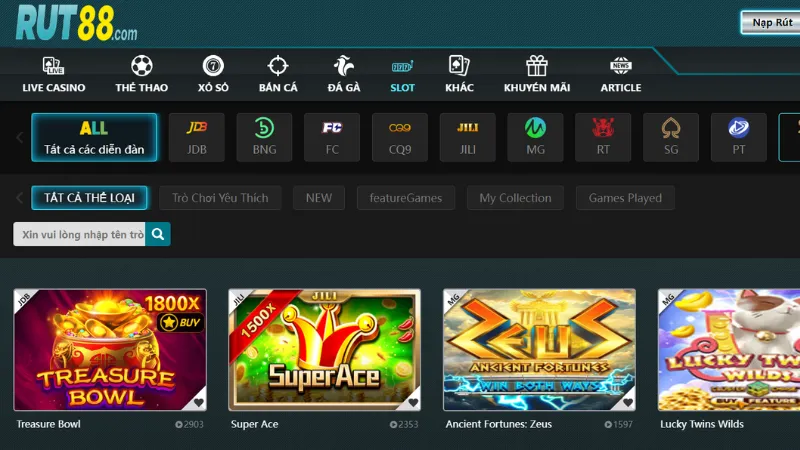Click the Nạp Rút button

pyautogui.click(x=770, y=22)
